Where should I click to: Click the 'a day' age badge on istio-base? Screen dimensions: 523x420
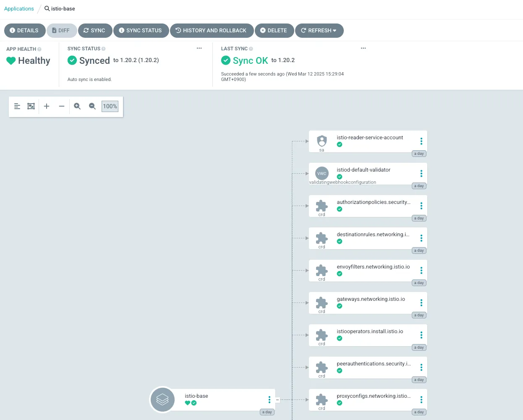point(267,412)
